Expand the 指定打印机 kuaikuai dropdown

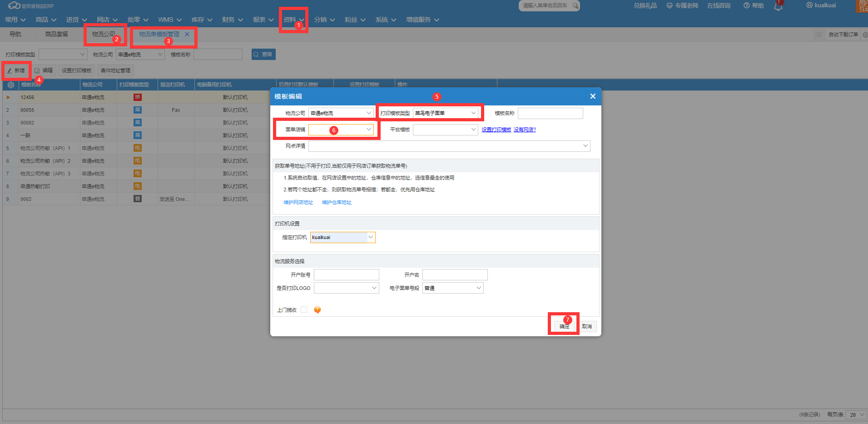click(371, 237)
